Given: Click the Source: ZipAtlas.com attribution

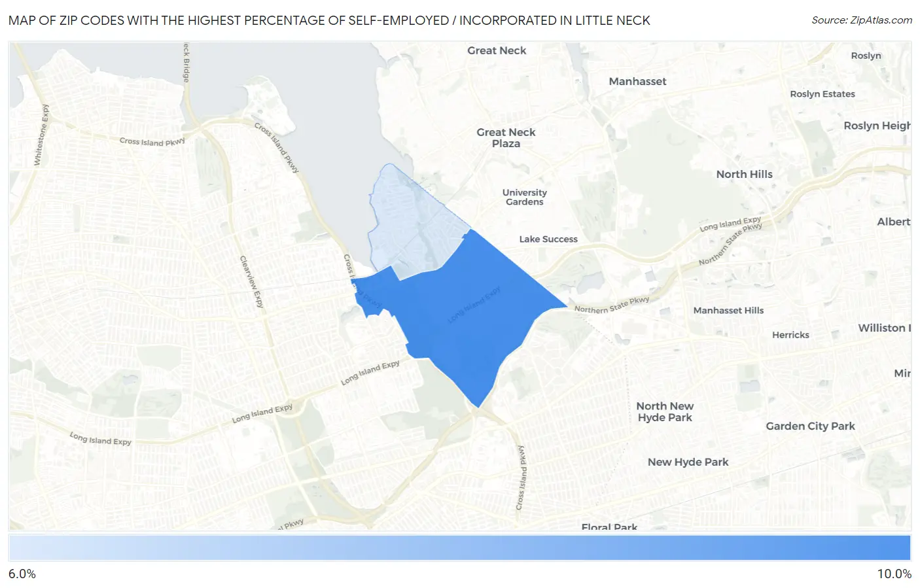Looking at the screenshot, I should [x=862, y=20].
